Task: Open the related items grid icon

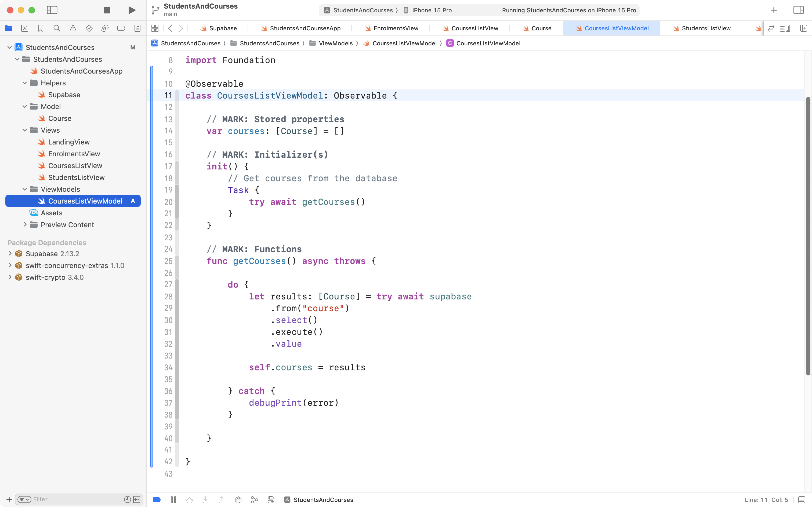Action: pos(155,28)
